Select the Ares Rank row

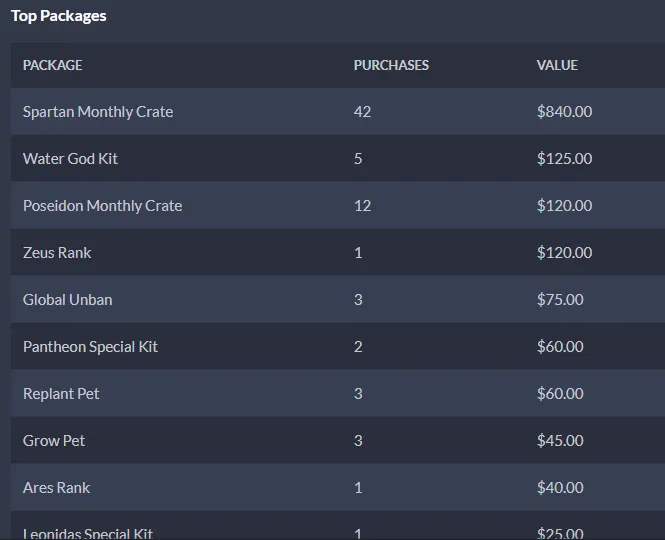(x=56, y=488)
